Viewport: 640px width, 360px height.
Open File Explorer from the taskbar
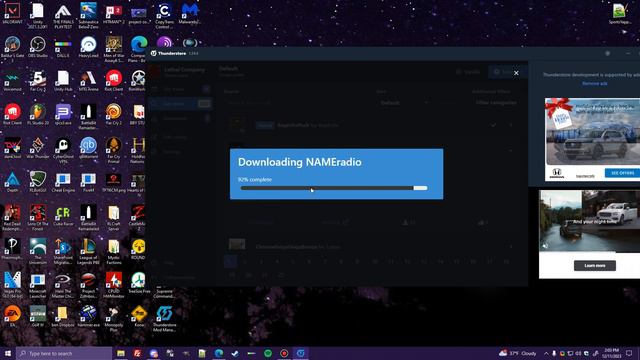(x=121, y=353)
